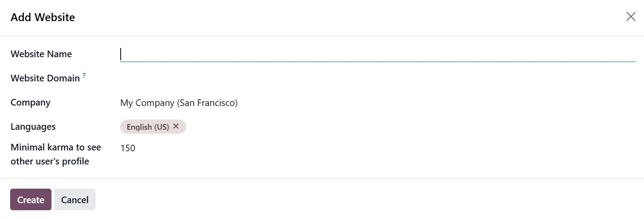Viewport: 644px width, 219px height.
Task: Click the Languages field label
Action: pyautogui.click(x=33, y=127)
